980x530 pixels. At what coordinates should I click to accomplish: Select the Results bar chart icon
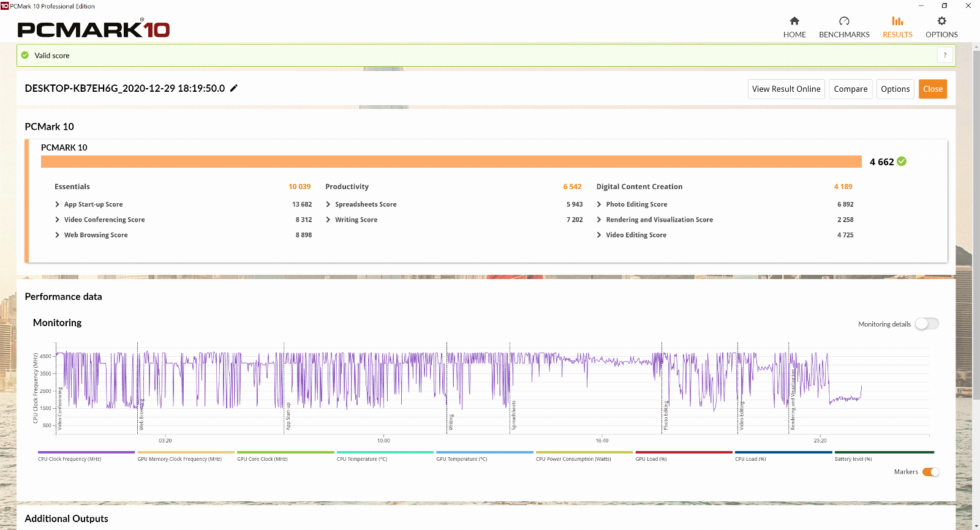[x=897, y=21]
